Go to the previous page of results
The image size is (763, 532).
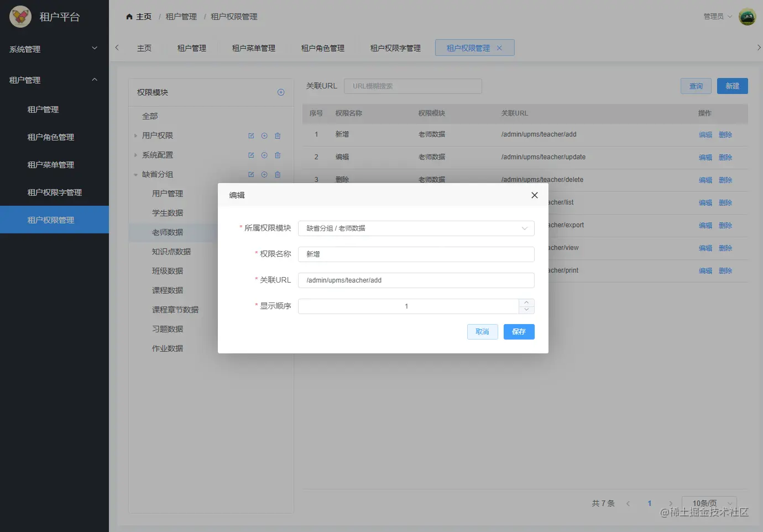click(628, 503)
